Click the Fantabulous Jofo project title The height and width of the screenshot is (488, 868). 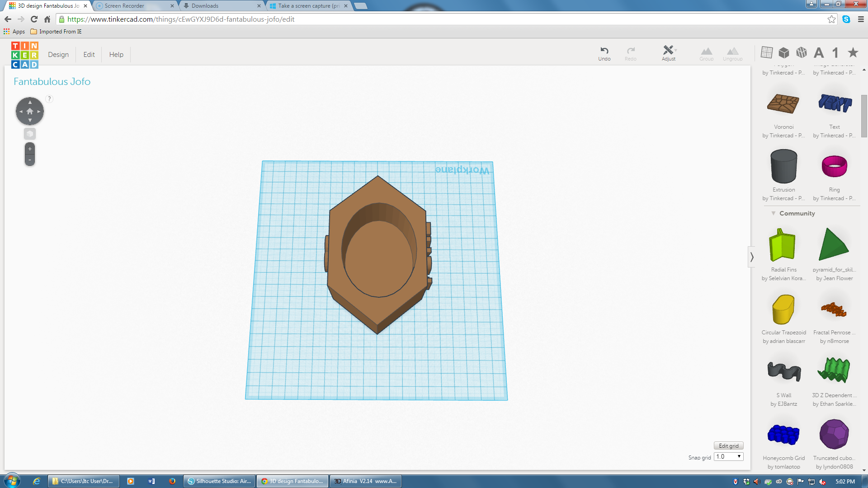pos(52,81)
